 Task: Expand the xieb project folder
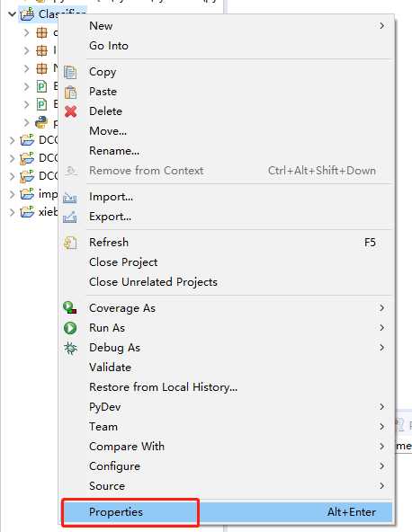13,212
